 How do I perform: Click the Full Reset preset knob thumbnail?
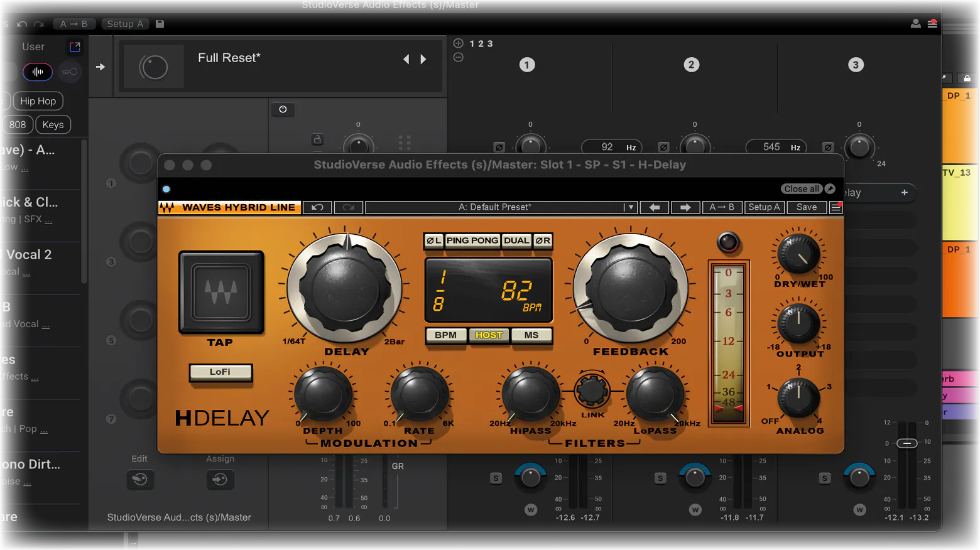[154, 67]
